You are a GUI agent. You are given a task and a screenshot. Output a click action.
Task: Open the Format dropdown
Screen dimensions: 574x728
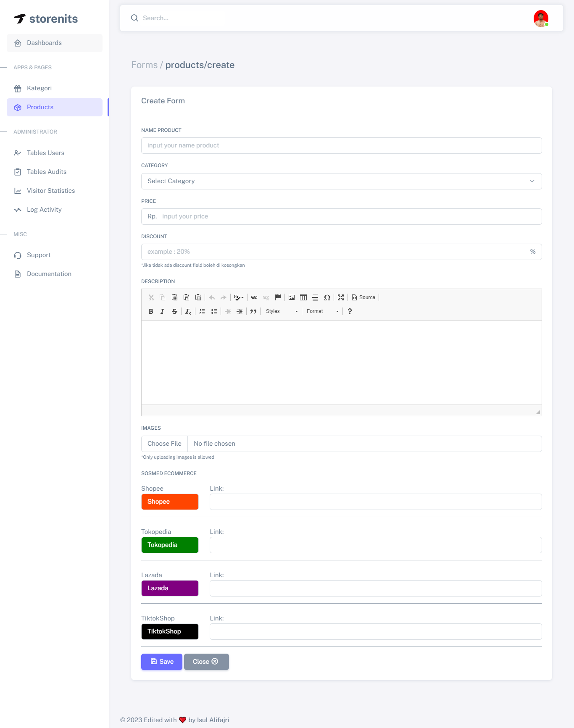(322, 311)
